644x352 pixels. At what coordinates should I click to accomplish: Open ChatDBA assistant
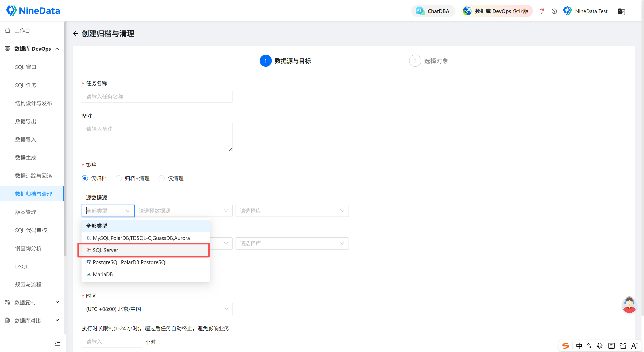(x=433, y=11)
